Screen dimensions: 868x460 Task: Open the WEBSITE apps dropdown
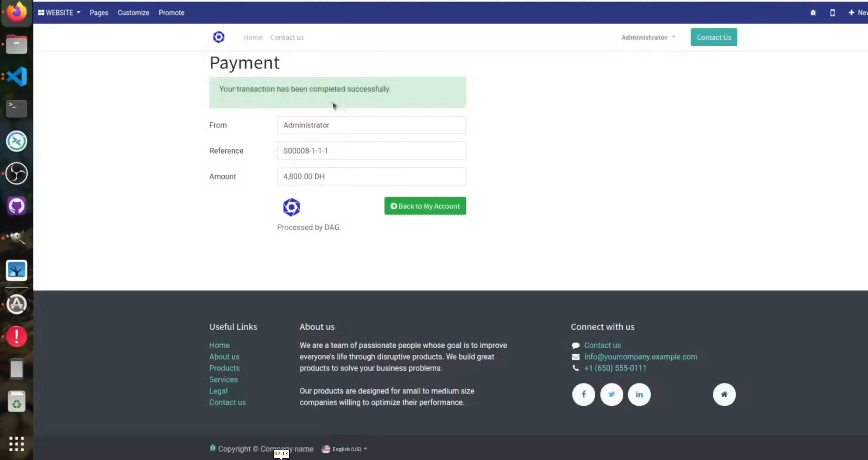(x=59, y=12)
